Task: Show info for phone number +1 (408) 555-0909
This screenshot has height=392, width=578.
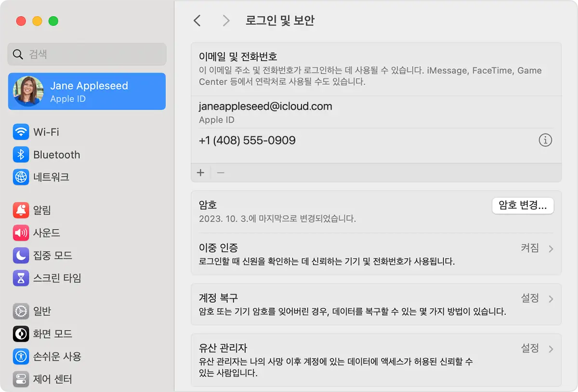Action: (x=545, y=140)
